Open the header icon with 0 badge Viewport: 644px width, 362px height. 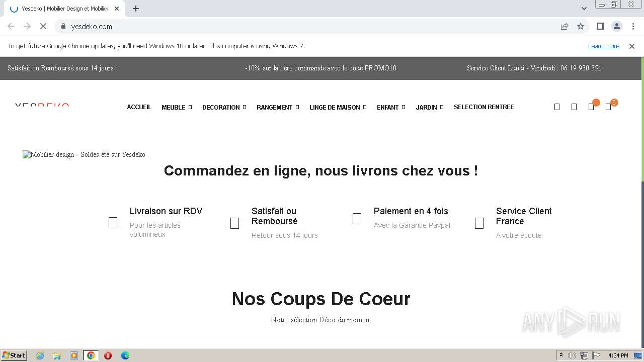609,106
